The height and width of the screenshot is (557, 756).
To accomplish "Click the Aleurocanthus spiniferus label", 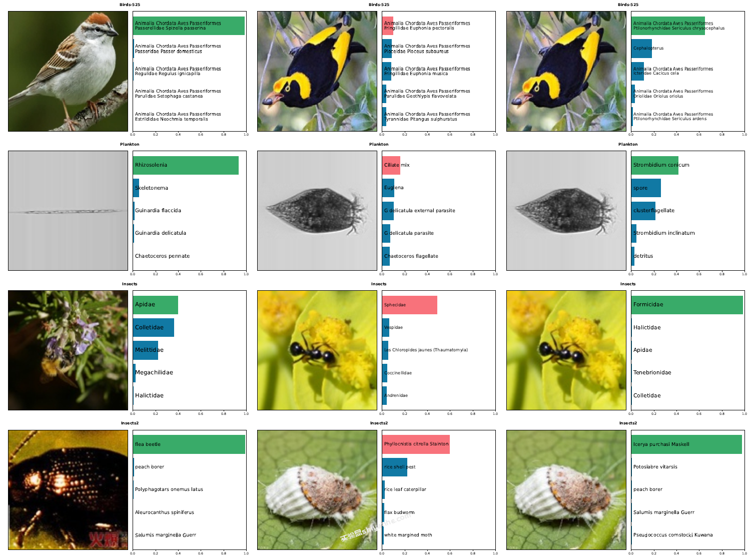I will pyautogui.click(x=165, y=512).
